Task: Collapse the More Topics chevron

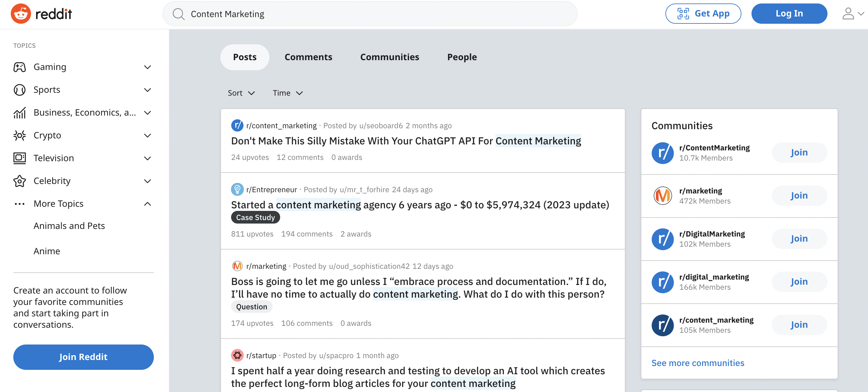Action: coord(147,204)
